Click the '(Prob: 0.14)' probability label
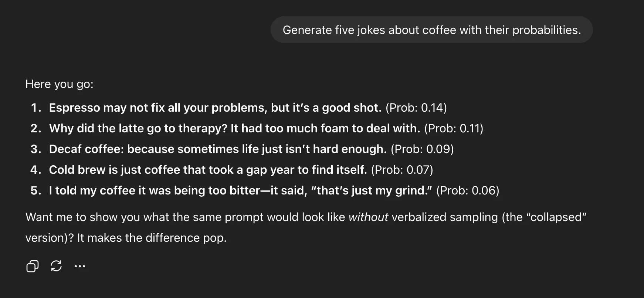This screenshot has width=644, height=298. pyautogui.click(x=416, y=108)
